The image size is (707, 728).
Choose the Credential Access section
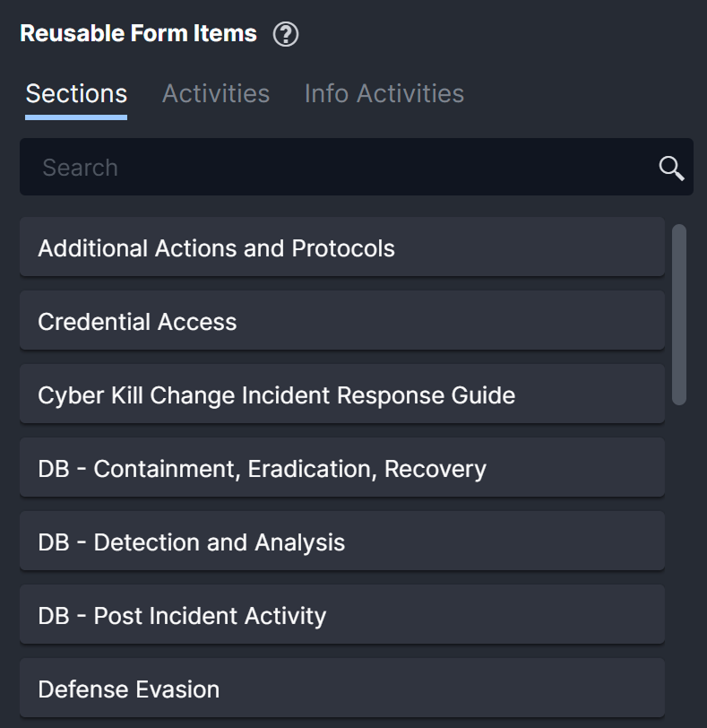[137, 322]
